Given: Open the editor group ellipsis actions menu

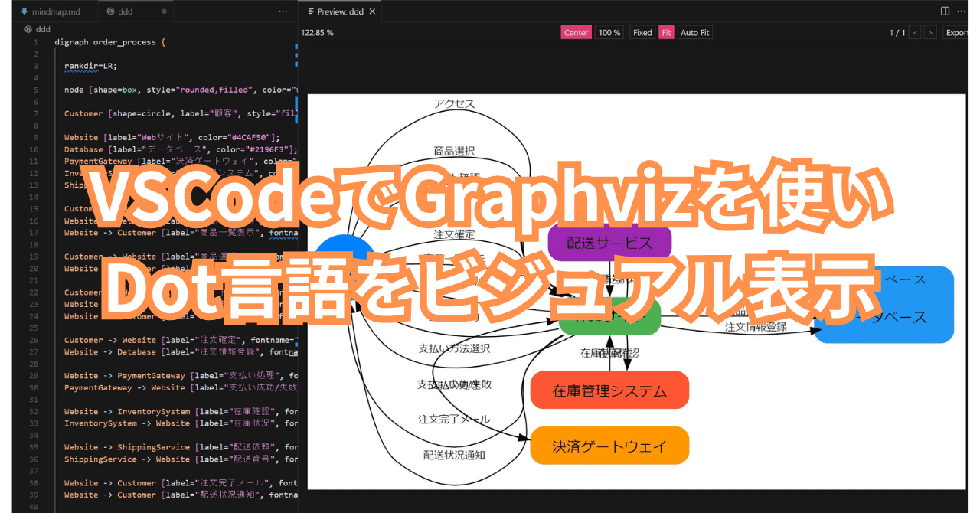Looking at the screenshot, I should point(283,11).
